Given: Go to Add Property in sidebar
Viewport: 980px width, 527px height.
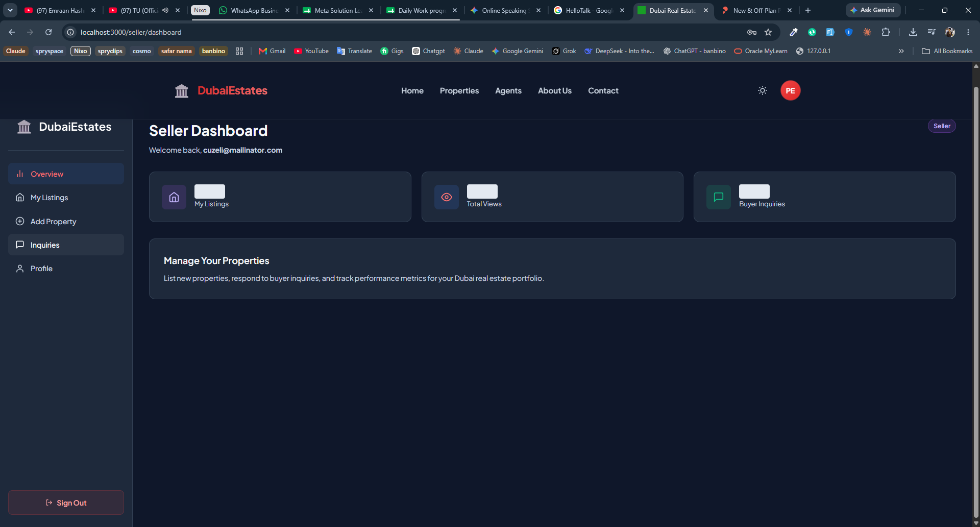Looking at the screenshot, I should [x=66, y=221].
